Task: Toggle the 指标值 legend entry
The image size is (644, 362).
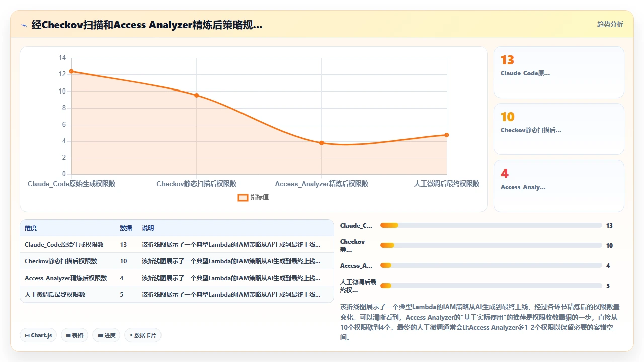Action: [x=253, y=197]
